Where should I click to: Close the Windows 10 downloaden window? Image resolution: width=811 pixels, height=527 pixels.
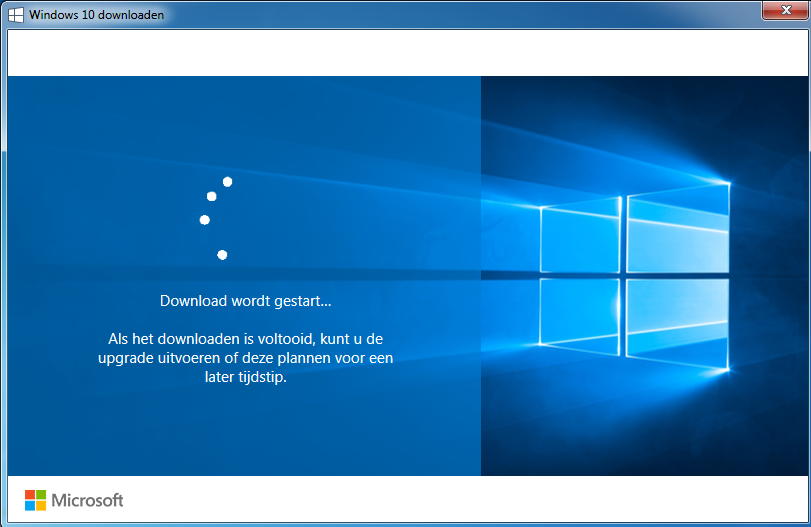click(786, 10)
